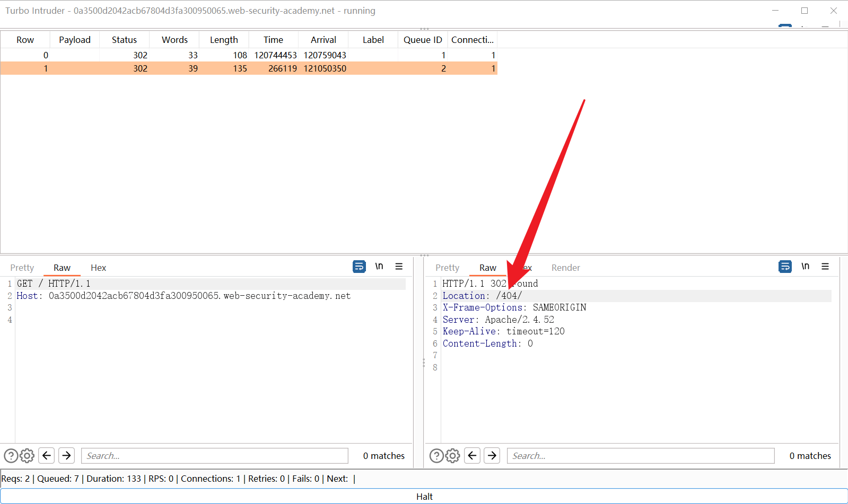The width and height of the screenshot is (848, 504).
Task: Open the response Render tab
Action: tap(565, 268)
